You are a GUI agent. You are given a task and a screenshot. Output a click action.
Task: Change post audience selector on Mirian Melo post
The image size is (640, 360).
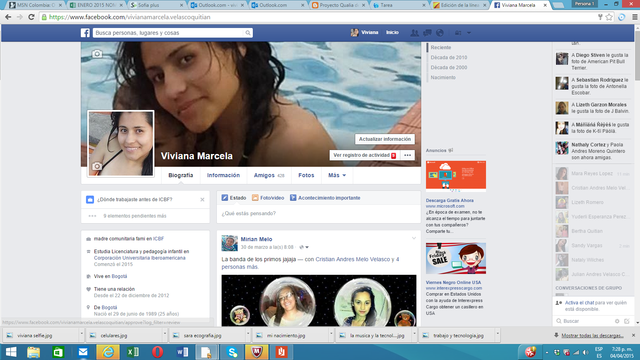point(304,247)
